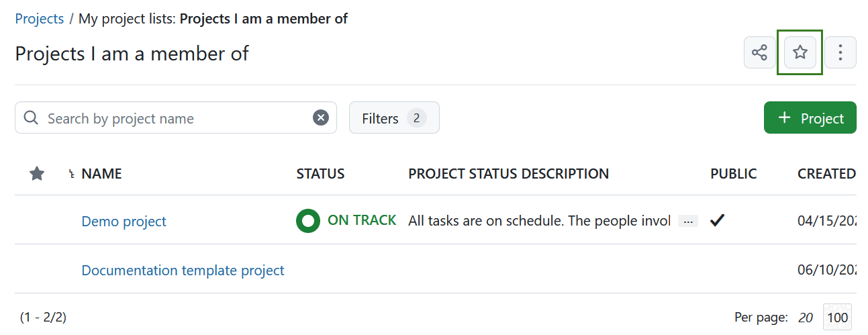Sort by the favorite star column header
This screenshot has width=868, height=335.
tap(37, 174)
